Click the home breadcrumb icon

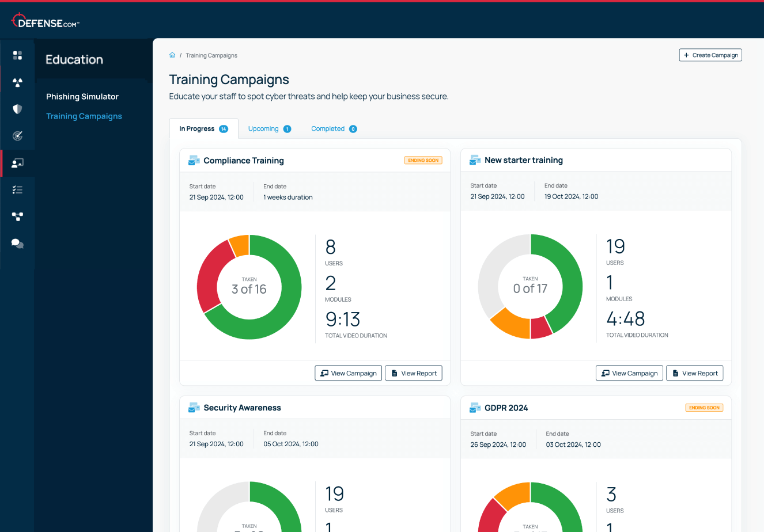pos(172,55)
